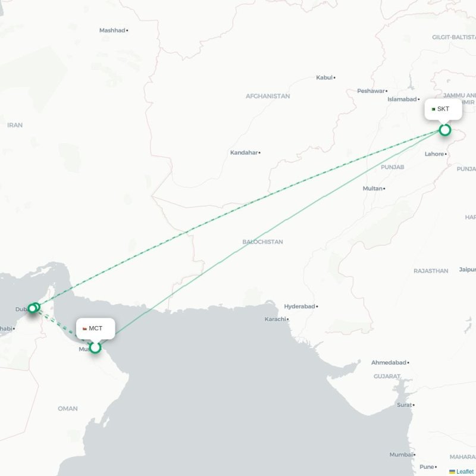Viewport: 476px width, 476px height.
Task: Click the MCT tooltip label
Action: (x=95, y=328)
